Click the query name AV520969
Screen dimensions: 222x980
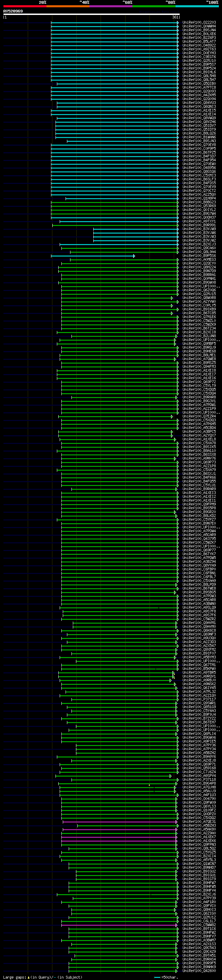13,11
